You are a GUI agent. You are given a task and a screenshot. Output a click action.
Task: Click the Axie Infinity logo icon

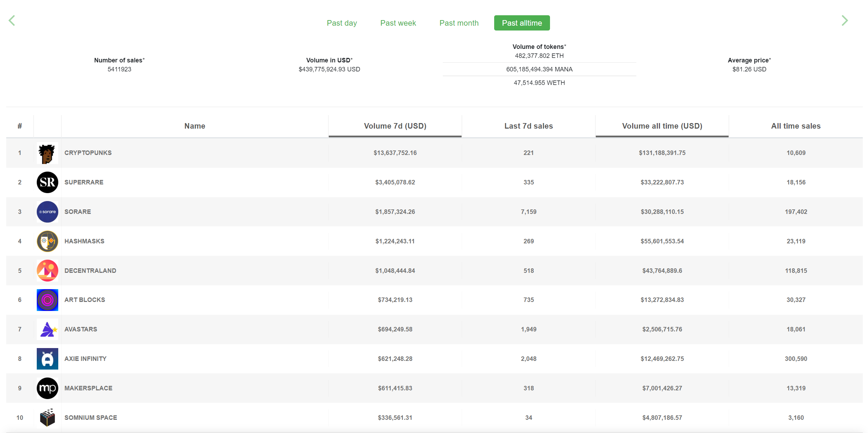click(48, 359)
